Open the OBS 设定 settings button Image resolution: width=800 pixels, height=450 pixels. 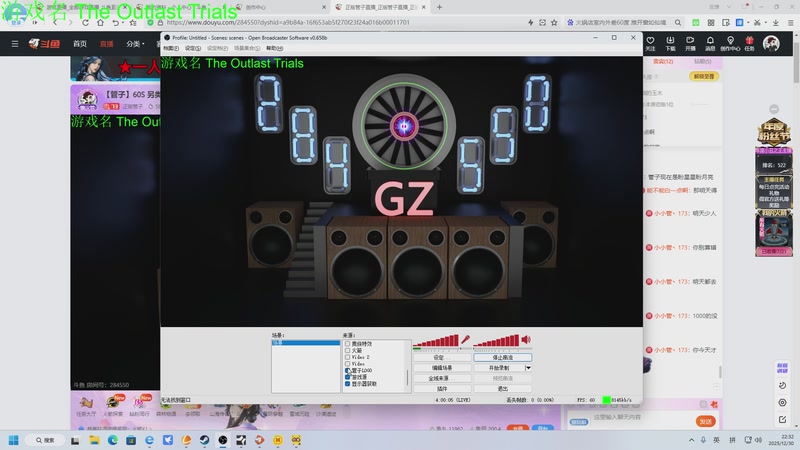tap(442, 358)
